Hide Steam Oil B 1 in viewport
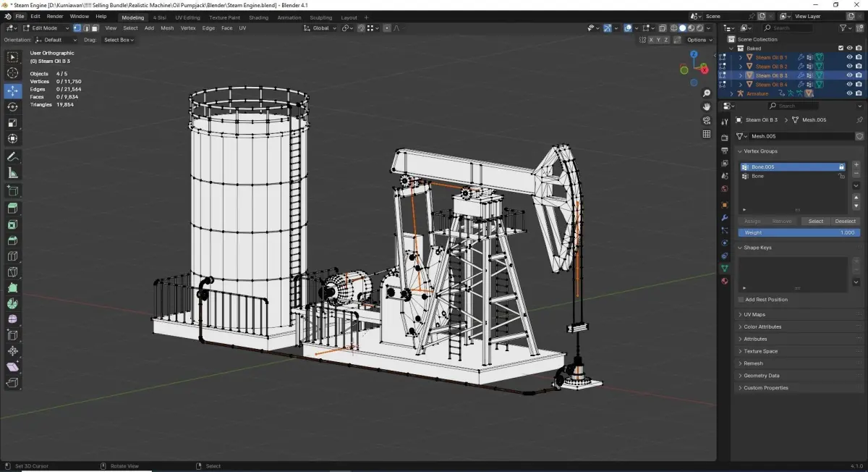The height and width of the screenshot is (472, 868). pos(849,57)
